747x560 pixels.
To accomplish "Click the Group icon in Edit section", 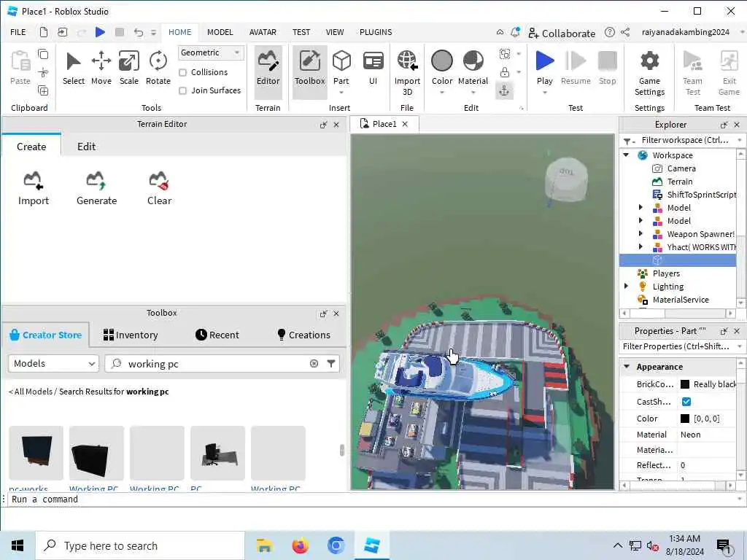I will pyautogui.click(x=505, y=54).
